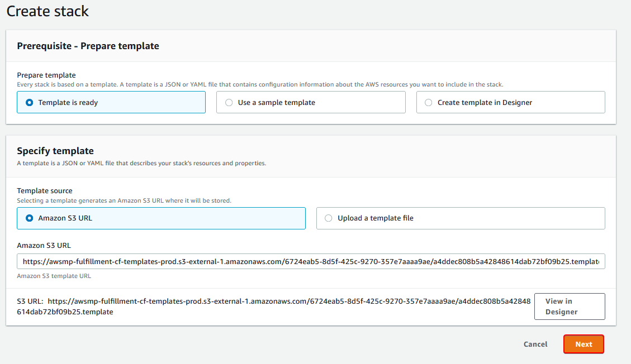Click the 'Prepare template' field label
The height and width of the screenshot is (364, 631).
click(x=46, y=75)
